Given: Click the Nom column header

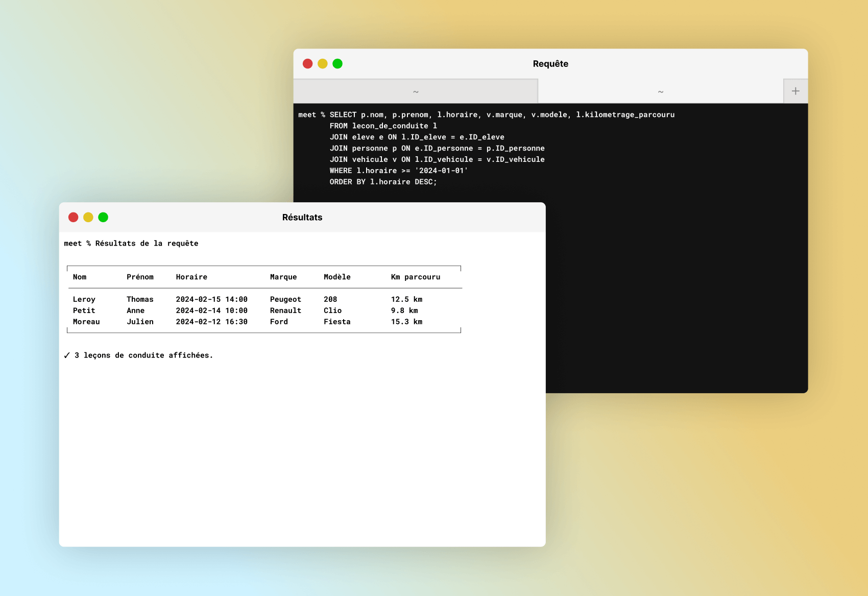Looking at the screenshot, I should (80, 277).
